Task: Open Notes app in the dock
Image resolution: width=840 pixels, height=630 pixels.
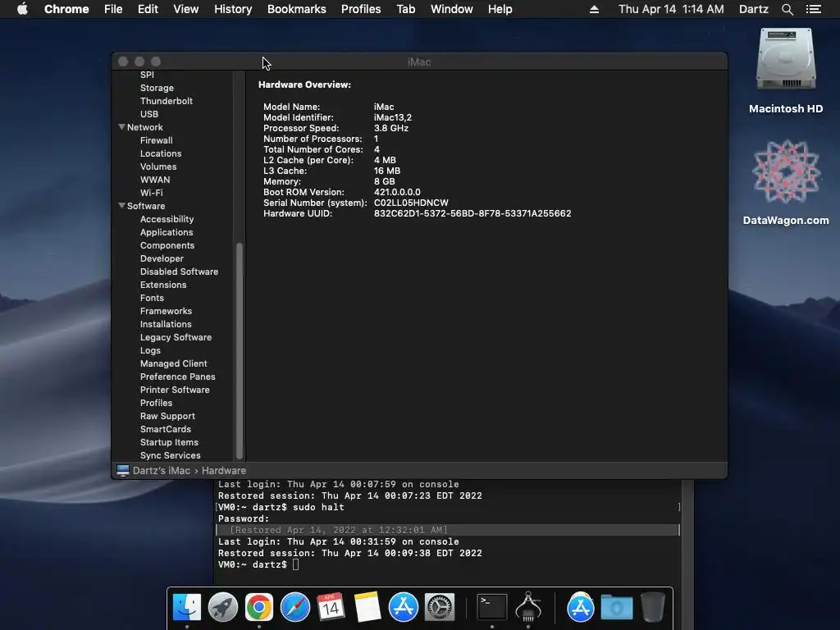Action: (367, 607)
